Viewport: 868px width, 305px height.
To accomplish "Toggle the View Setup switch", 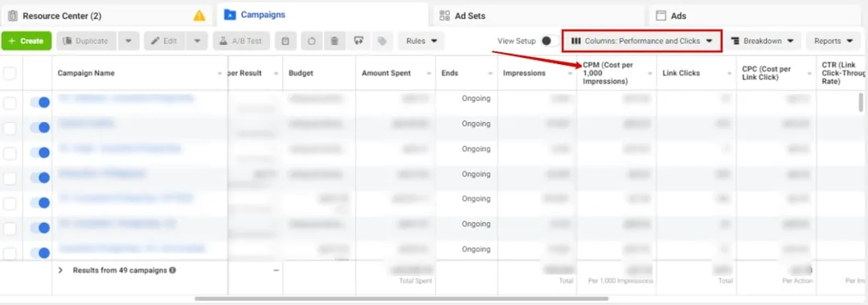I will pyautogui.click(x=549, y=41).
